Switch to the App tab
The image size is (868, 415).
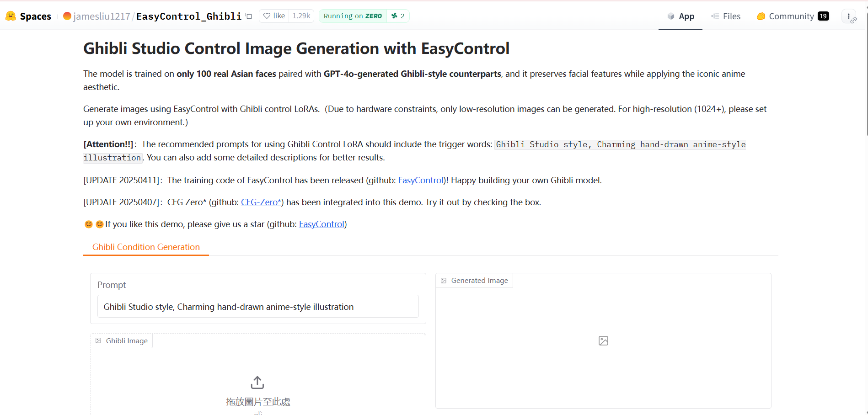680,16
